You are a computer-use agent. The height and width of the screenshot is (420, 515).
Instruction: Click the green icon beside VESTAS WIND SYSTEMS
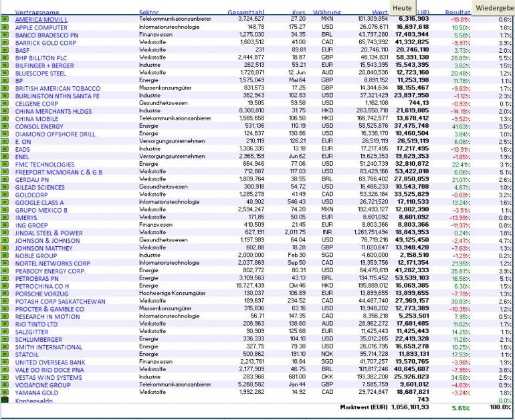coord(4,377)
